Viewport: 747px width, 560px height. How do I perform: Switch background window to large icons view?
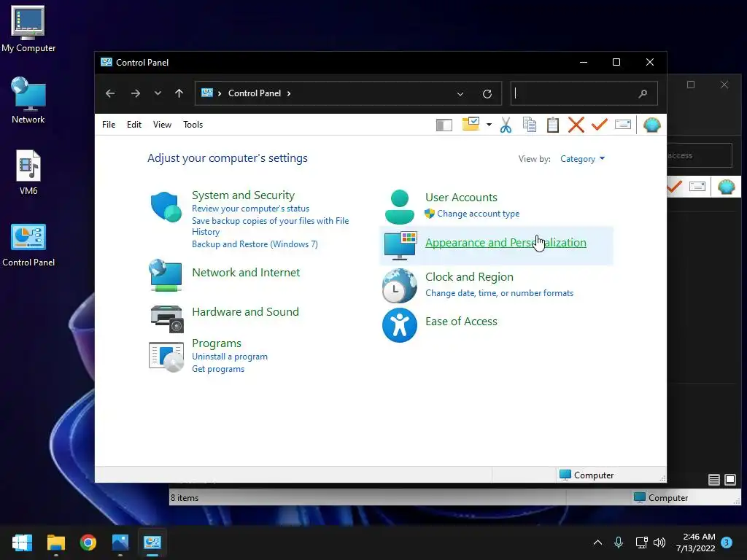pyautogui.click(x=729, y=480)
